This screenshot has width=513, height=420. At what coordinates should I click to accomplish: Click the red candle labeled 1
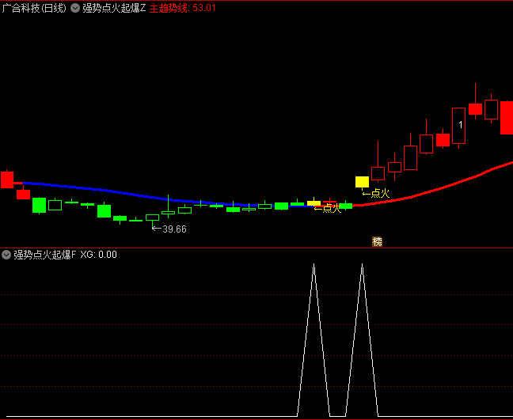458,126
